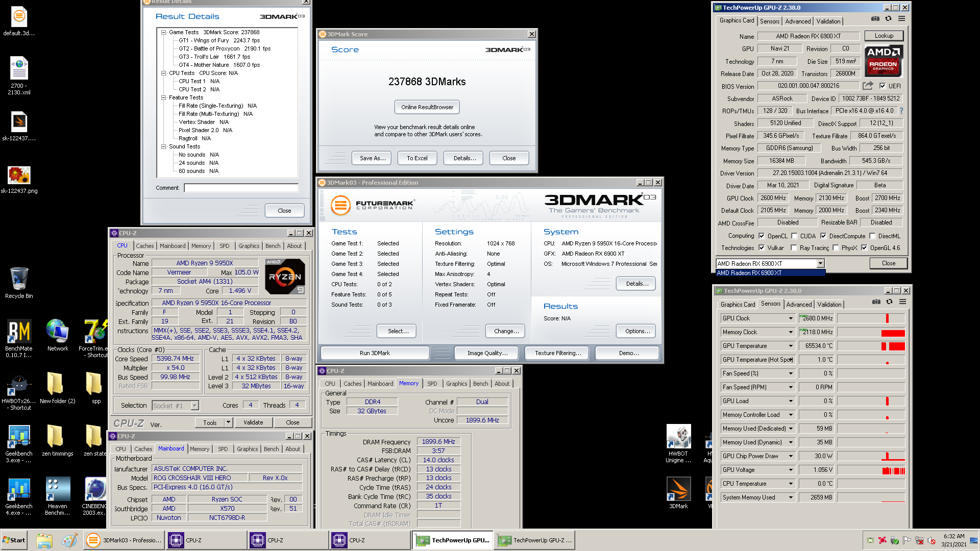980x551 pixels.
Task: Click the BIOS export share icon
Action: click(868, 86)
